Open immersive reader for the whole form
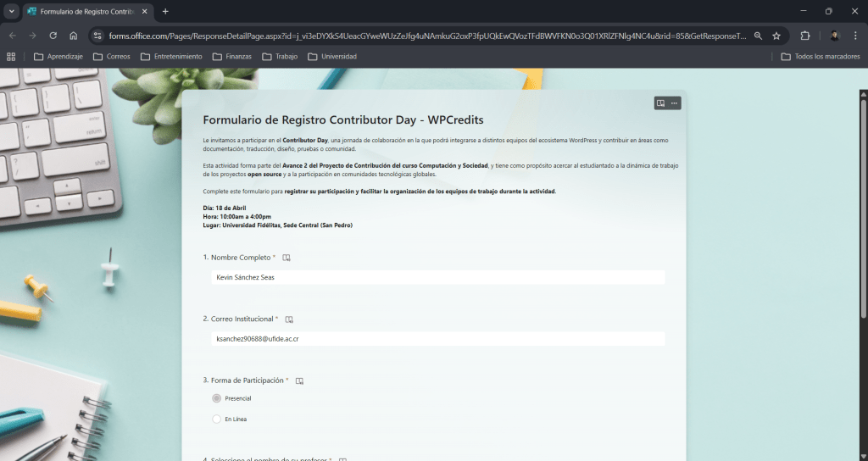Image resolution: width=868 pixels, height=461 pixels. [660, 103]
